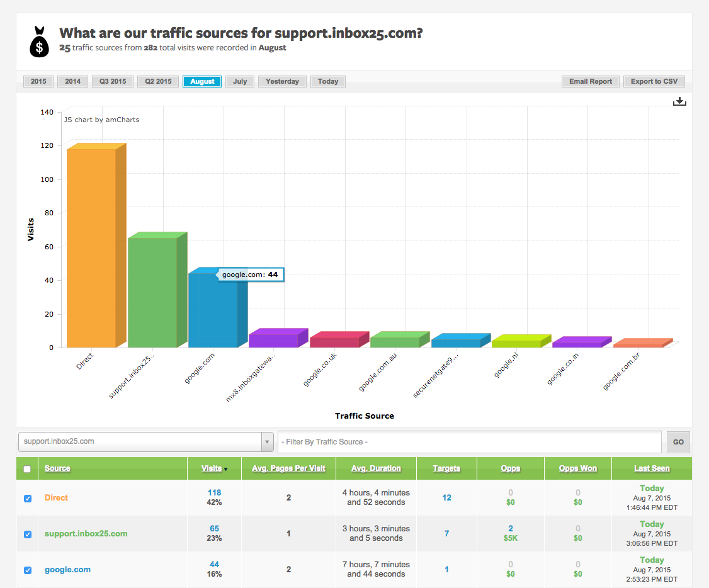This screenshot has height=588, width=709.
Task: Sort by Avg. Duration column
Action: pyautogui.click(x=376, y=468)
